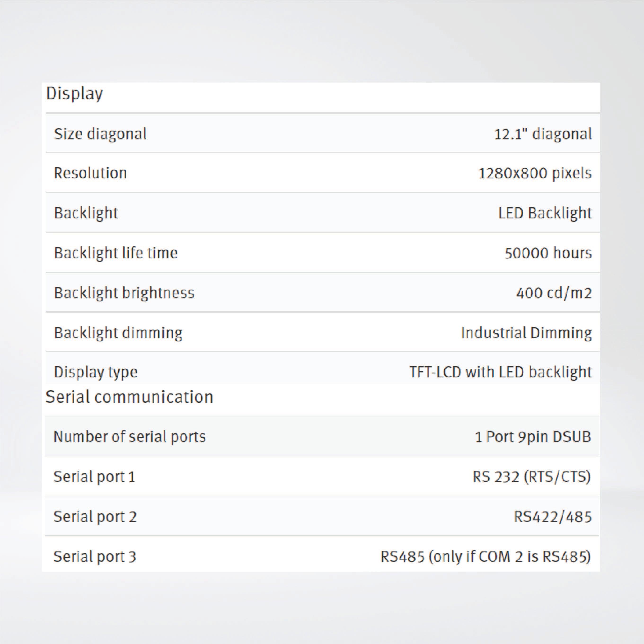This screenshot has height=644, width=644.
Task: Click the 50000 hours value
Action: click(x=548, y=253)
